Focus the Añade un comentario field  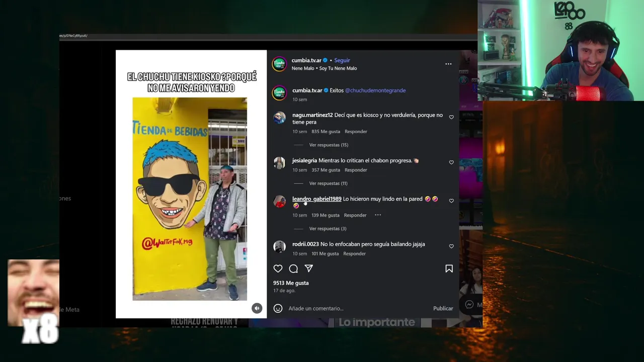click(357, 308)
